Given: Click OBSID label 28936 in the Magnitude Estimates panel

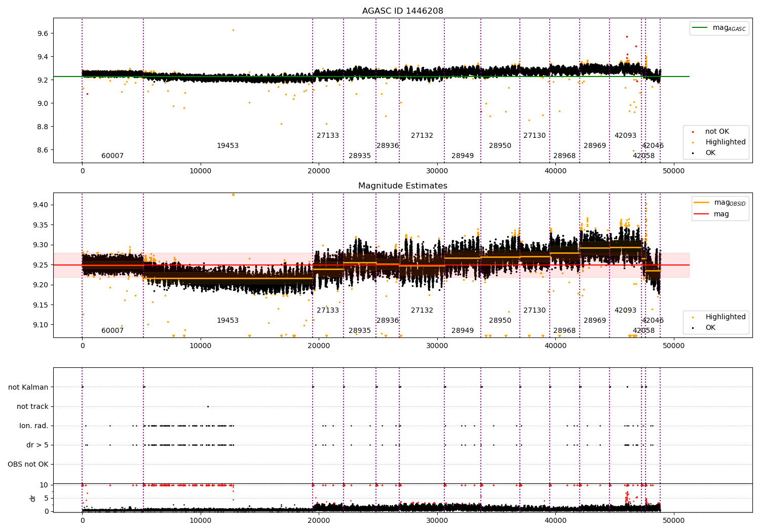Looking at the screenshot, I should point(388,321).
